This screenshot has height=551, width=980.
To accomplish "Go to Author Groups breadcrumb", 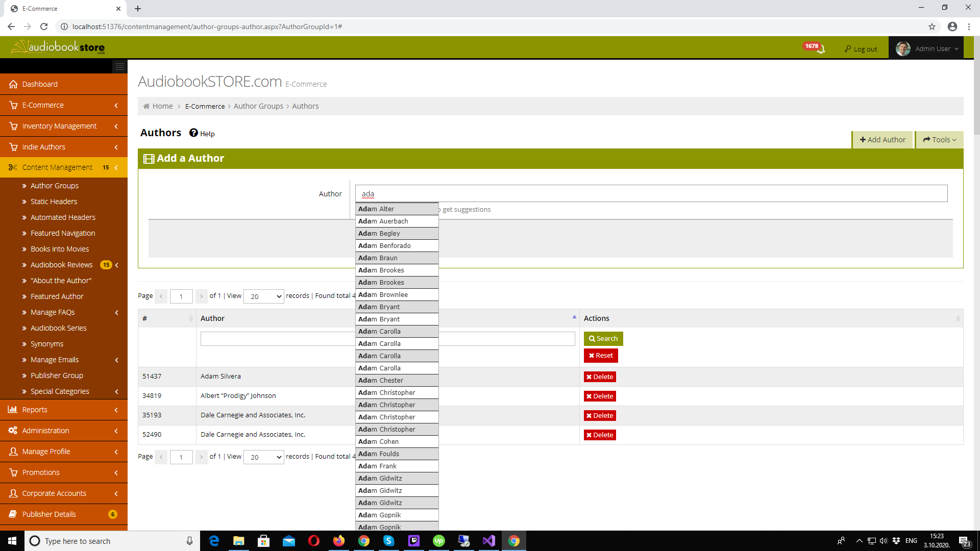I will pyautogui.click(x=258, y=106).
